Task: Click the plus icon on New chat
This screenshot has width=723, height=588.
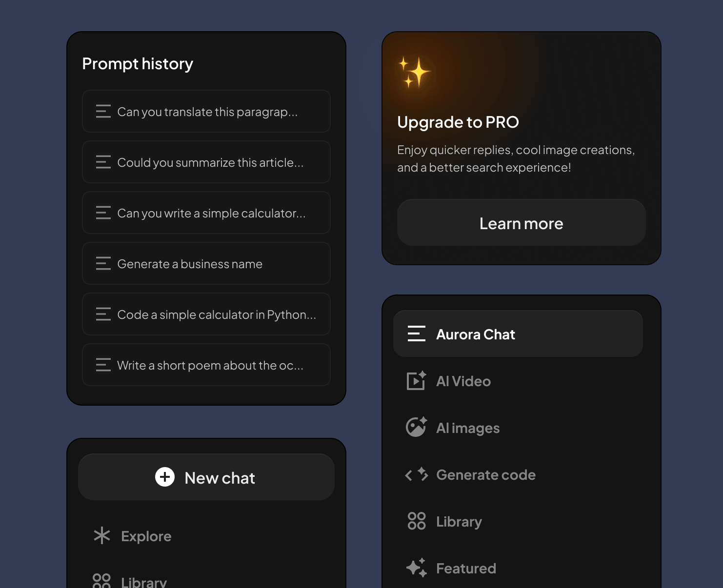Action: 164,477
